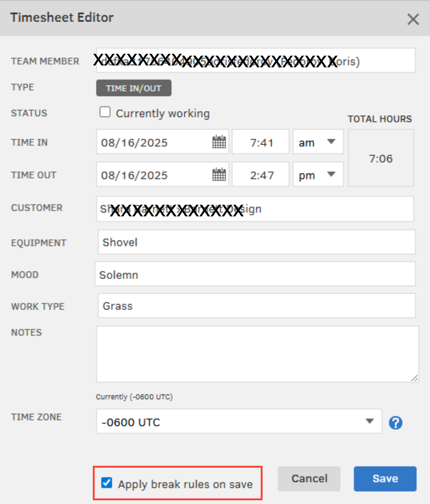The width and height of the screenshot is (430, 504).
Task: Click the blue time zone help icon
Action: [395, 423]
